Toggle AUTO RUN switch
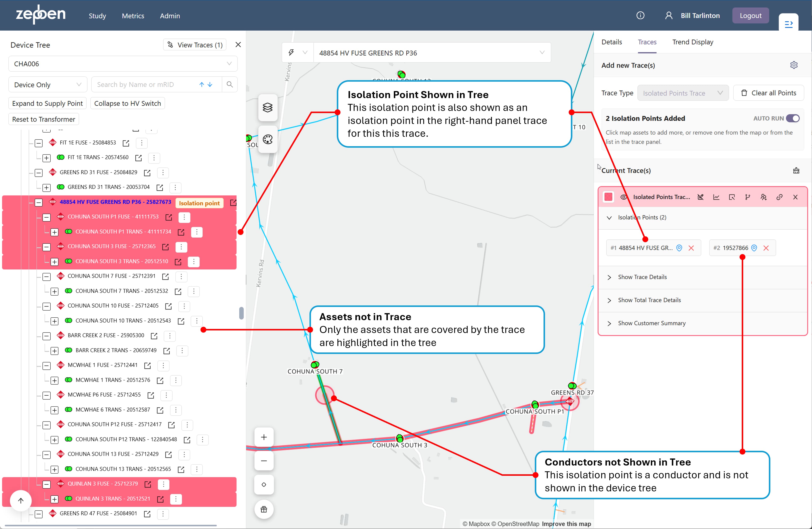The image size is (812, 529). click(793, 118)
